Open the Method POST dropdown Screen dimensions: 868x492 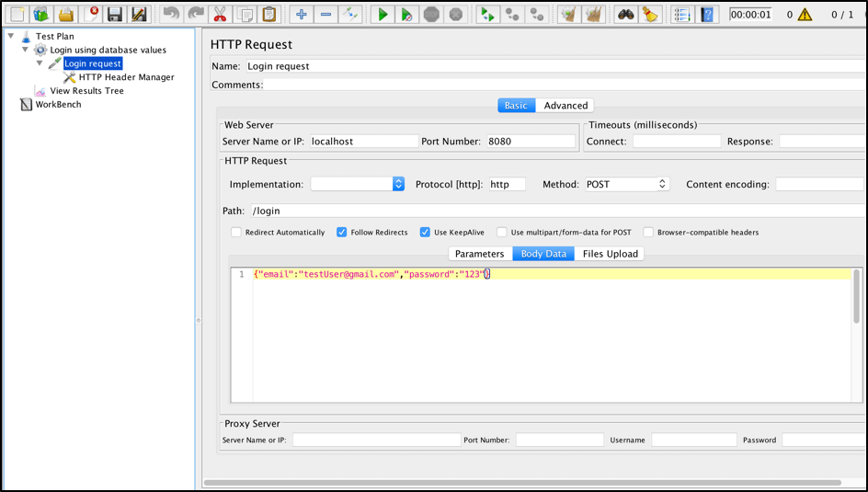point(627,184)
